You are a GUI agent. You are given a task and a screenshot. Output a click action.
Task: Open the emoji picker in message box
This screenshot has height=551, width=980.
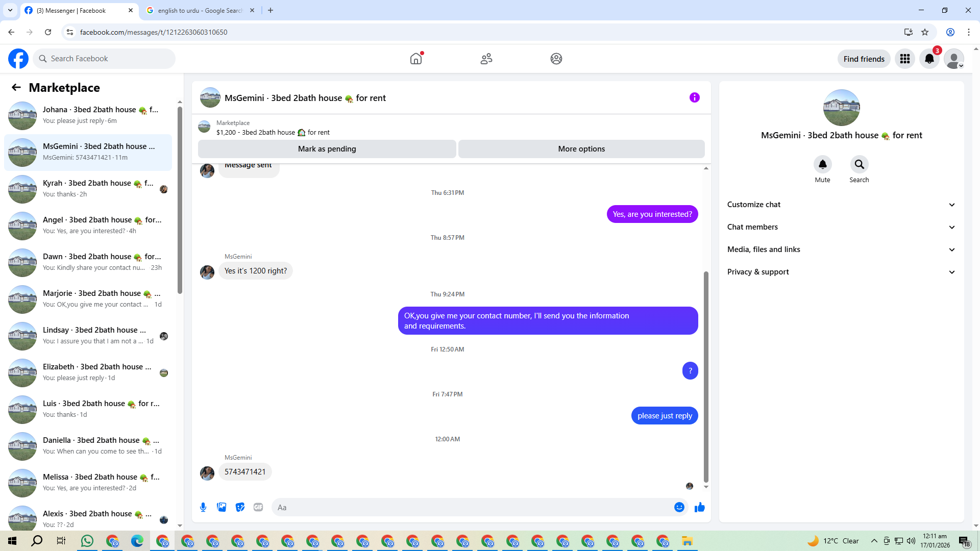[x=679, y=507]
